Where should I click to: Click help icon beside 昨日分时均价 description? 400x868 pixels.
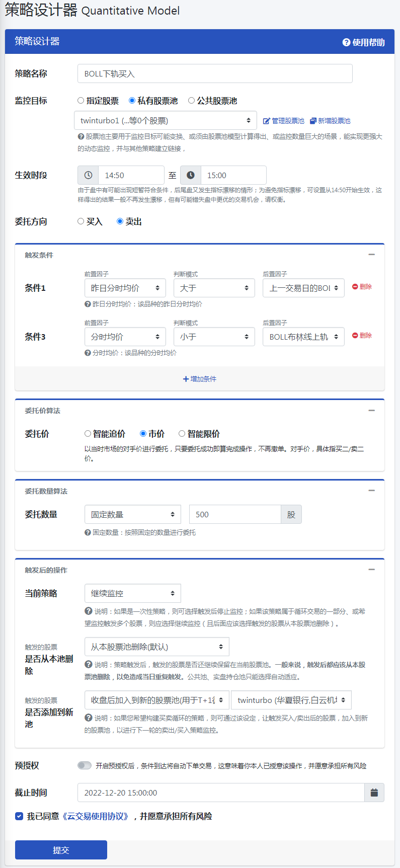pos(88,304)
